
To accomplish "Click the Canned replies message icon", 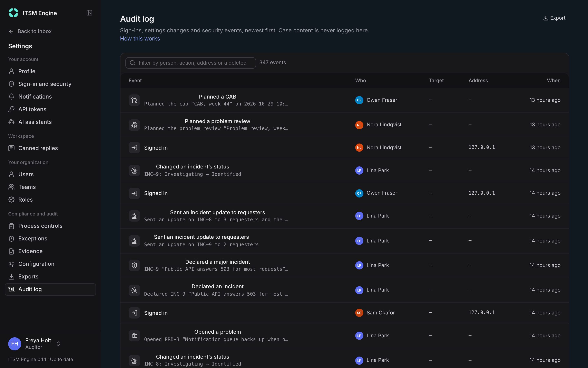I will coord(11,148).
